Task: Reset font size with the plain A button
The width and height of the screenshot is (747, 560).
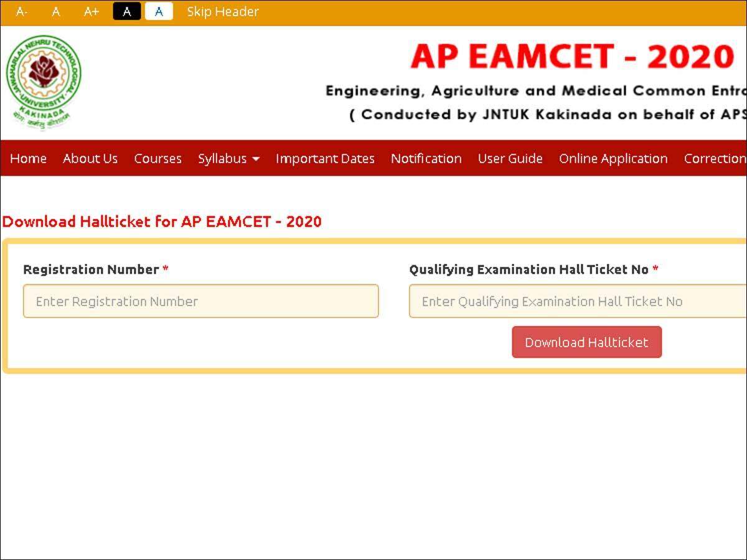Action: tap(56, 12)
